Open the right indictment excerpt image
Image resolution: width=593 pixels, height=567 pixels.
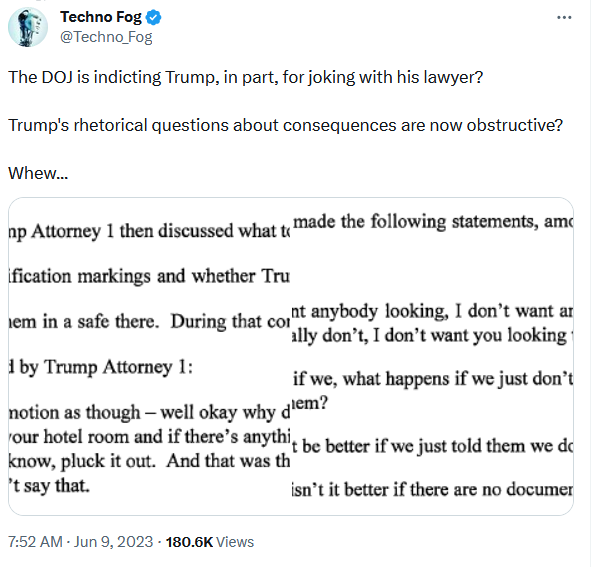[x=433, y=356]
